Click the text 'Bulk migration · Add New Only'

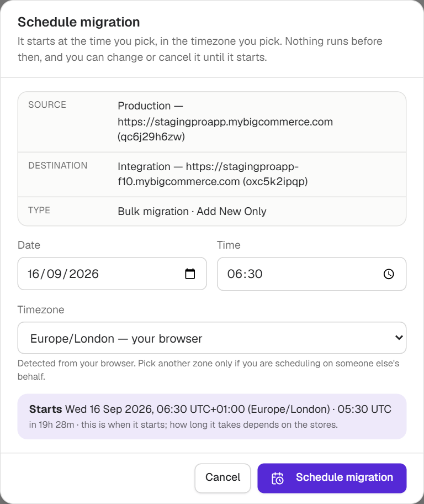192,211
